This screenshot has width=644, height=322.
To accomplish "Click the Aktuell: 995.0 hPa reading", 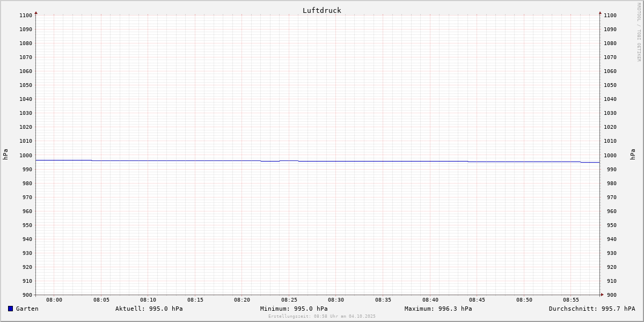I will point(149,309).
